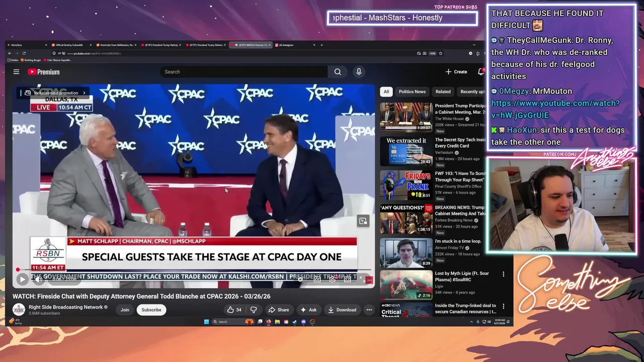The image size is (644, 362).
Task: Mute the video with speaker icon
Action: pyautogui.click(x=39, y=279)
